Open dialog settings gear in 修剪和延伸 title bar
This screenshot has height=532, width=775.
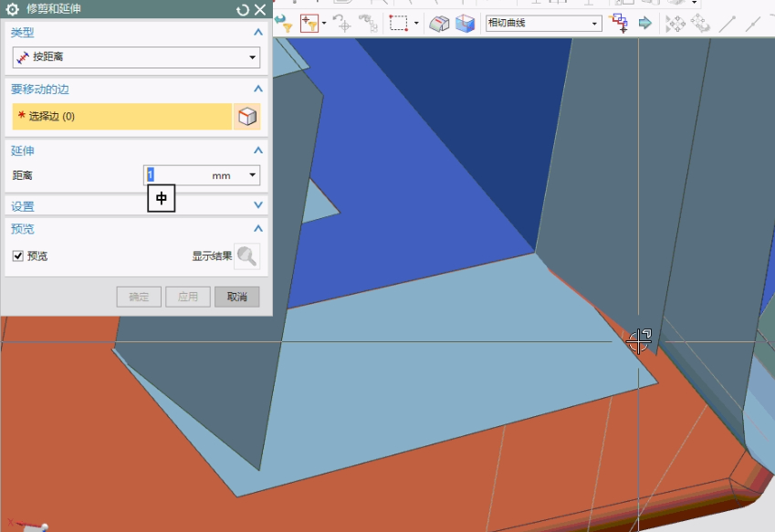tap(13, 9)
